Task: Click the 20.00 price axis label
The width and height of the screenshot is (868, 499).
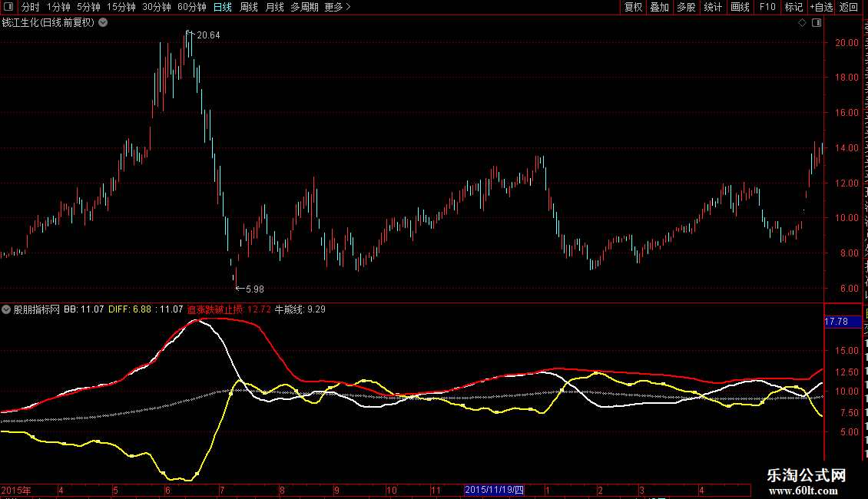Action: (x=846, y=42)
